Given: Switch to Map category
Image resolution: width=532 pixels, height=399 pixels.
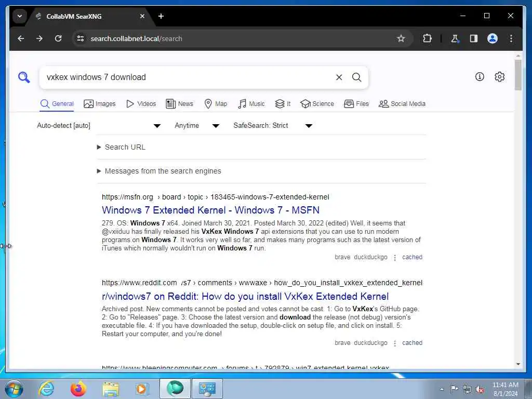Looking at the screenshot, I should tap(216, 104).
